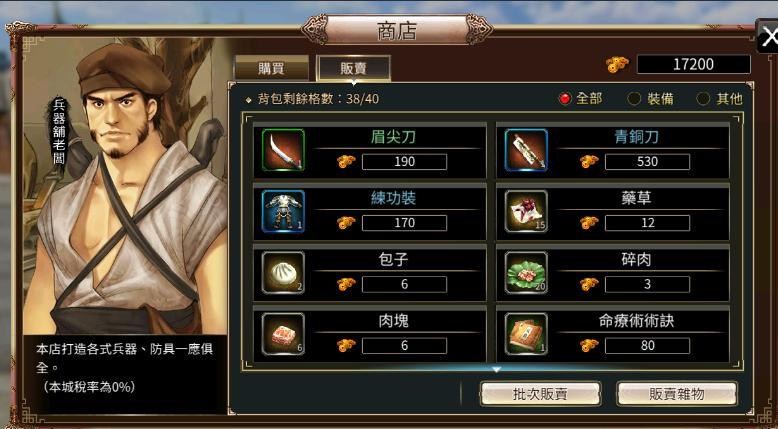Viewport: 778px width, 429px height.
Task: Select the 其他 filter radio button
Action: point(703,99)
